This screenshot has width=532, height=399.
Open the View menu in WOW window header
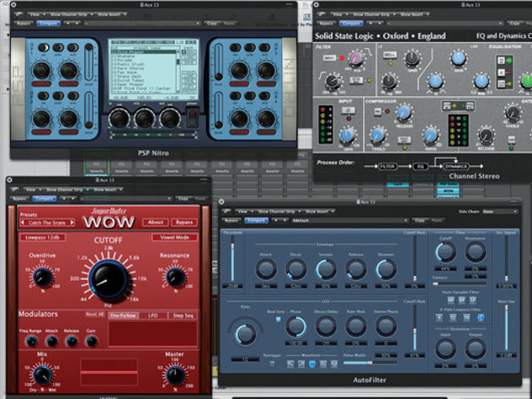(33, 190)
